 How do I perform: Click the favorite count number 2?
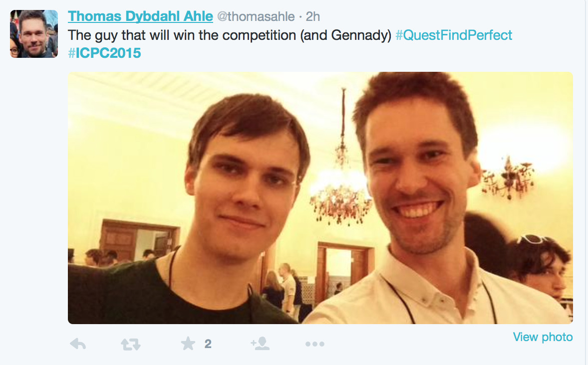[x=208, y=344]
